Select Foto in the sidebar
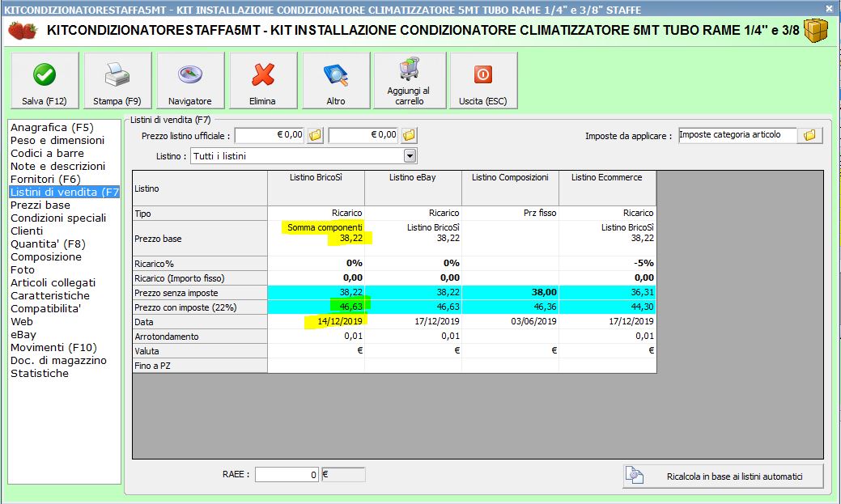This screenshot has height=504, width=841. (x=23, y=269)
